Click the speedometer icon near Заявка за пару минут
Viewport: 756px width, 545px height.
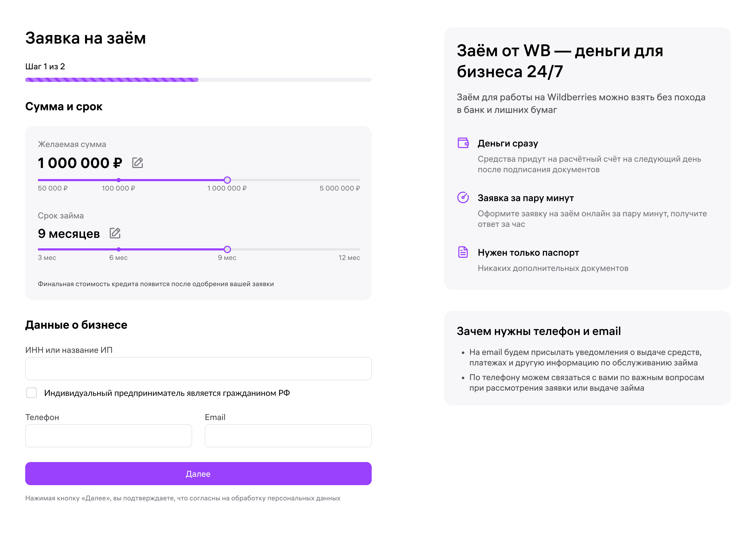pos(463,197)
